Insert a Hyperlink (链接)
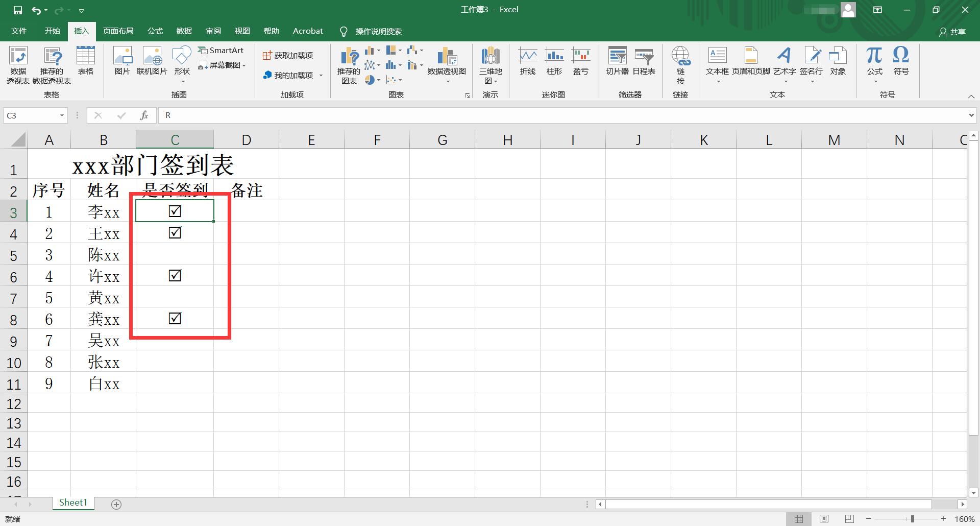980x526 pixels. coord(680,65)
